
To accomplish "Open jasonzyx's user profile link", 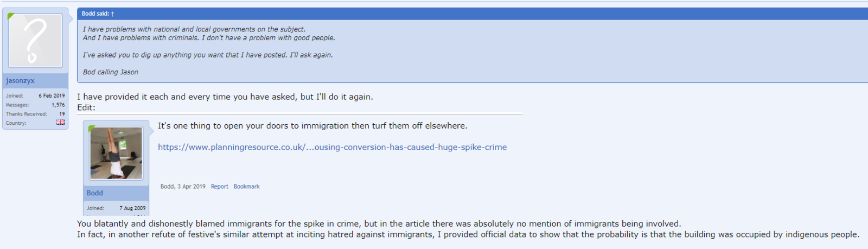I will (20, 81).
